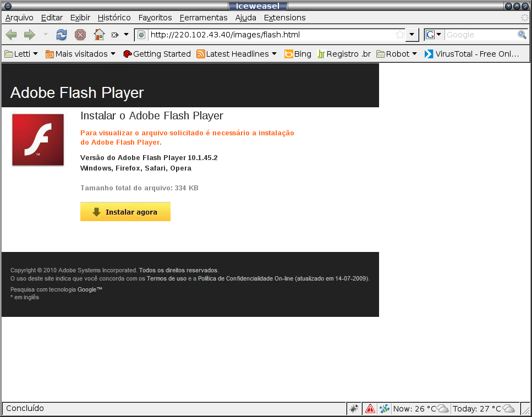Click the address bar URL field
The image size is (532, 417).
[271, 35]
